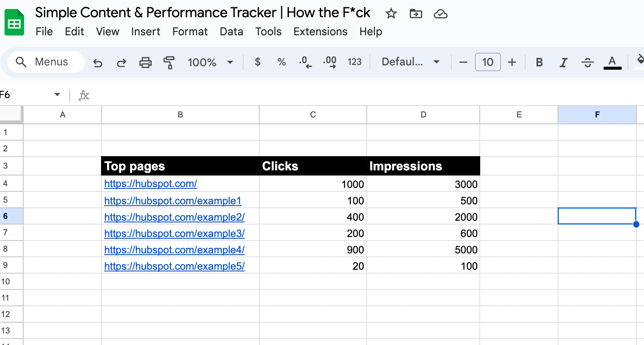Open the Google Sheets home icon
Image resolution: width=644 pixels, height=345 pixels.
(x=14, y=23)
